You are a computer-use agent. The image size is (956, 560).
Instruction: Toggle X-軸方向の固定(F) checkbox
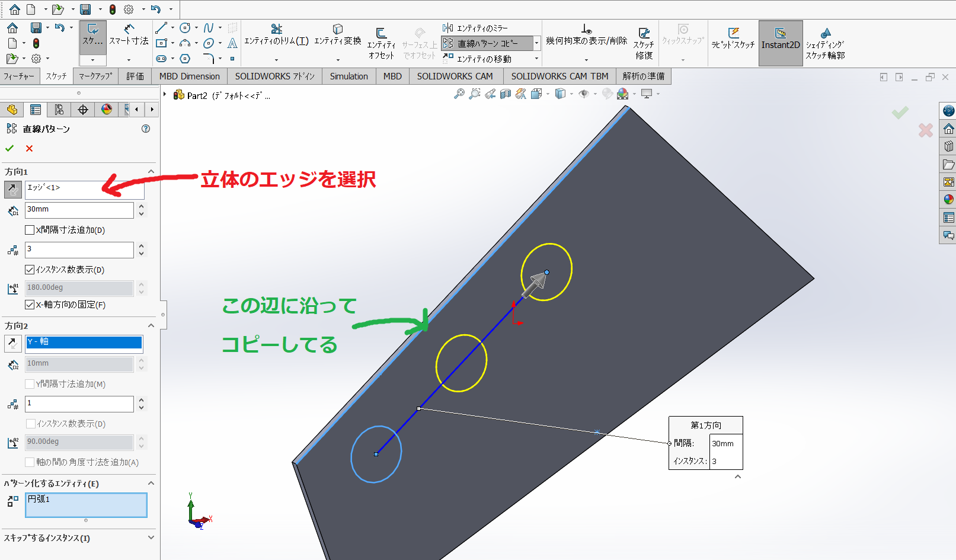(x=30, y=305)
